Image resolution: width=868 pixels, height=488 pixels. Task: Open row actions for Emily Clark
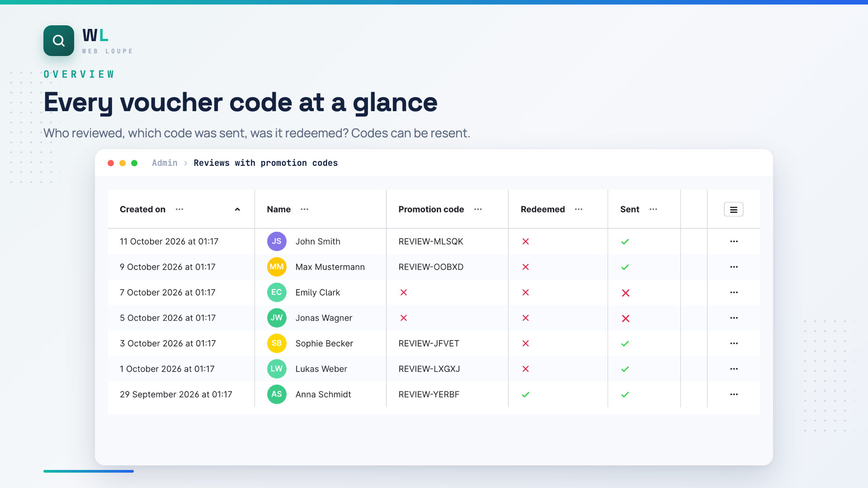coord(734,292)
